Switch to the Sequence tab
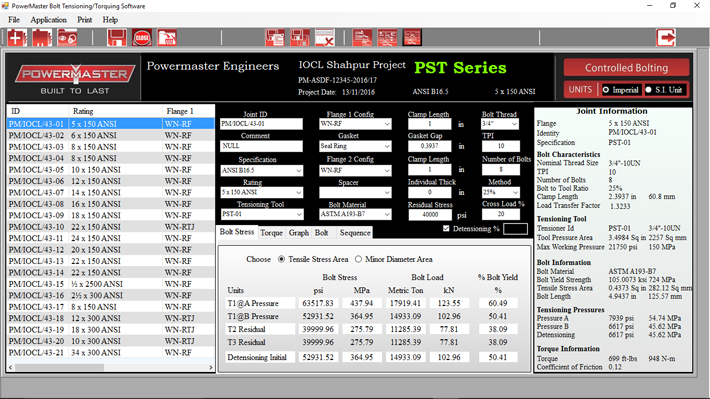This screenshot has width=710, height=399. tap(355, 233)
